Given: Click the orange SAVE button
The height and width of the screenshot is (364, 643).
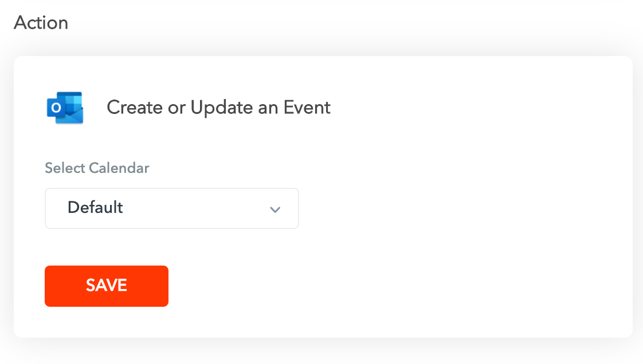Looking at the screenshot, I should click(x=107, y=286).
